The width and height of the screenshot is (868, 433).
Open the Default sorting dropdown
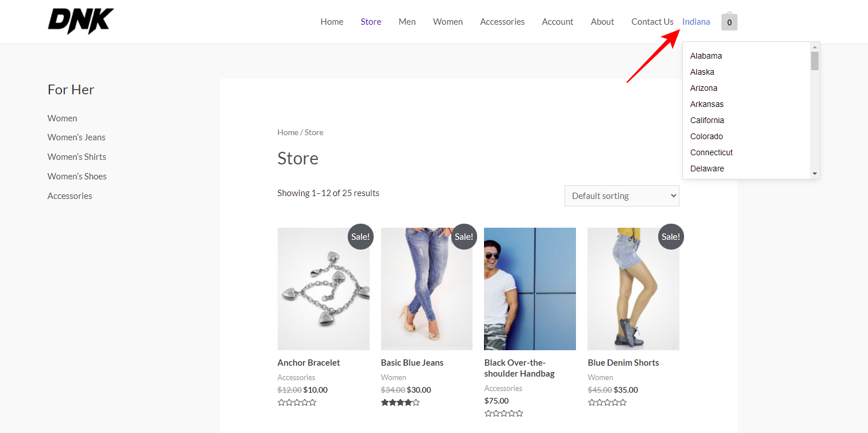(x=621, y=196)
